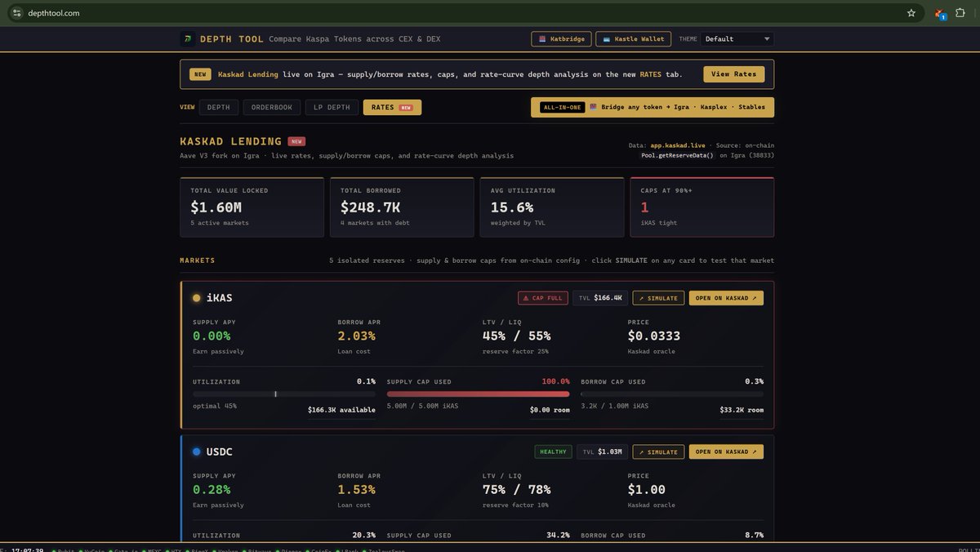This screenshot has width=980, height=552.
Task: Click the USDC LTV / LIQ 75% / 78% value
Action: (x=517, y=489)
